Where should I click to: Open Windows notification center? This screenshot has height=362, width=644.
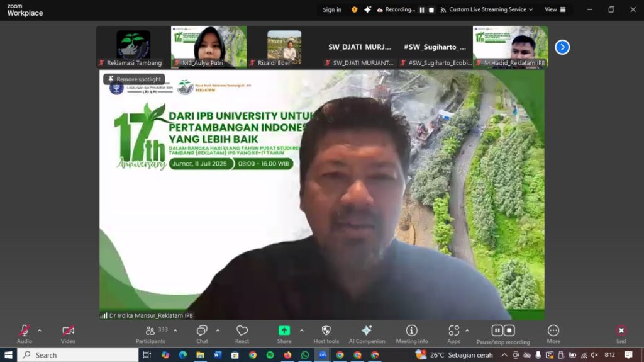pyautogui.click(x=628, y=354)
